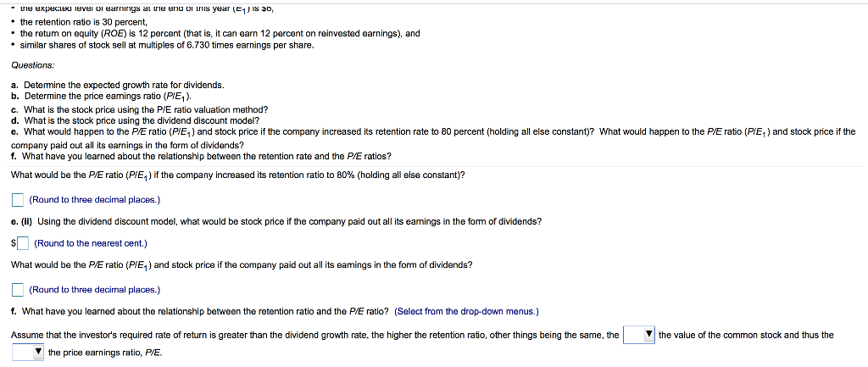Click question a about expected dividend growth rate
Image resolution: width=868 pixels, height=367 pixels.
118,85
